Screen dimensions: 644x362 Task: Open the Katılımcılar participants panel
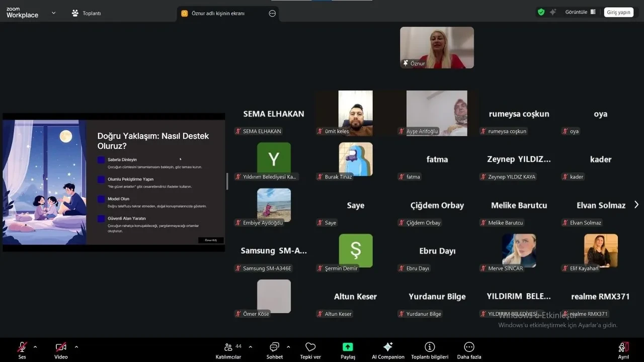pyautogui.click(x=228, y=347)
